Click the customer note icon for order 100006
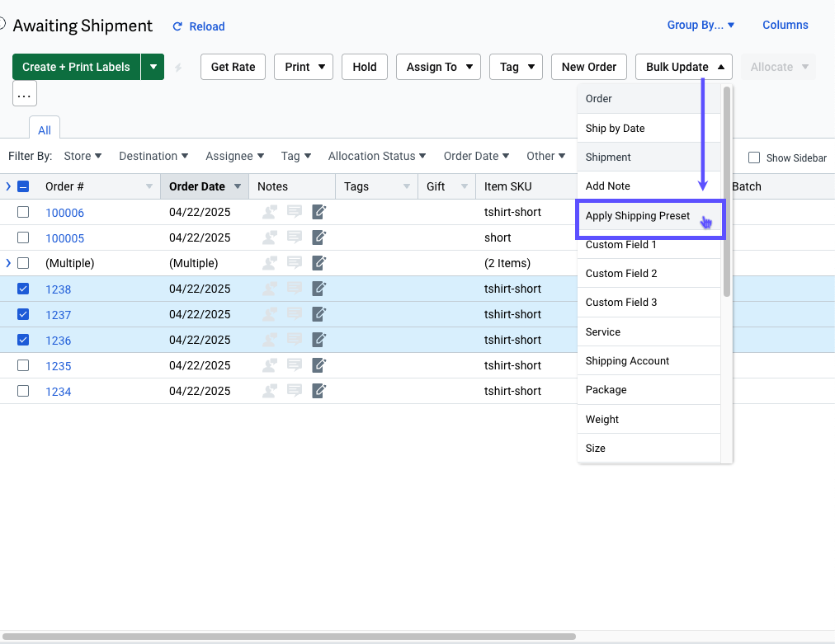The height and width of the screenshot is (644, 835). point(270,212)
